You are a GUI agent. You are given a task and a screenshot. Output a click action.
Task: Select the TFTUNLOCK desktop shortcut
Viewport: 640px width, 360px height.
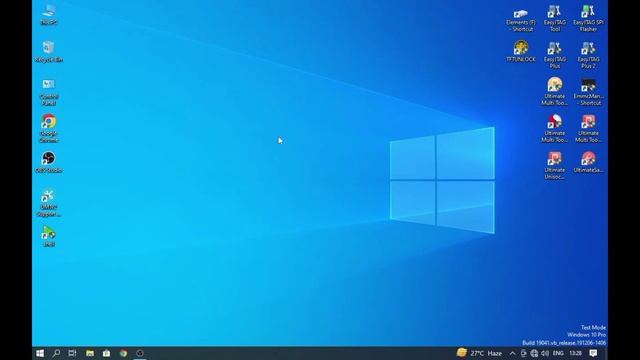(520, 51)
